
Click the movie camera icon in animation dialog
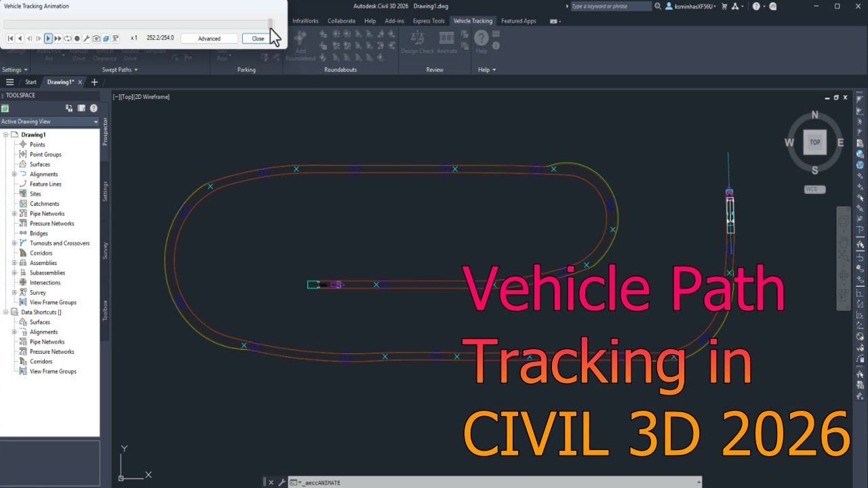click(115, 39)
